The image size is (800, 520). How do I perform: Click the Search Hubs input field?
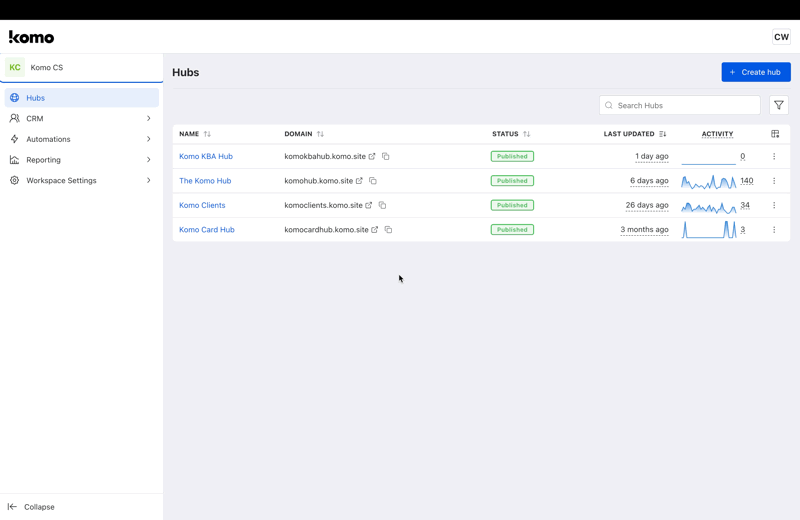[685, 105]
